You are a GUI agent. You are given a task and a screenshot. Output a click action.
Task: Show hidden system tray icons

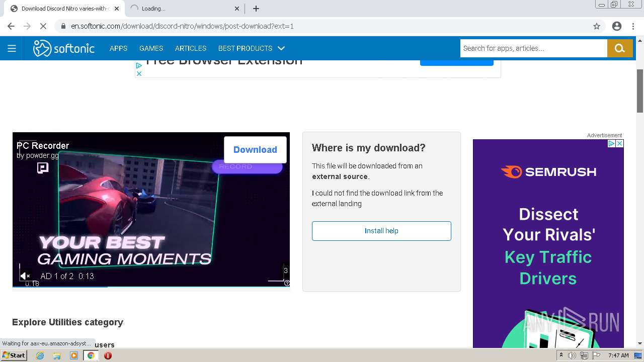[561, 355]
